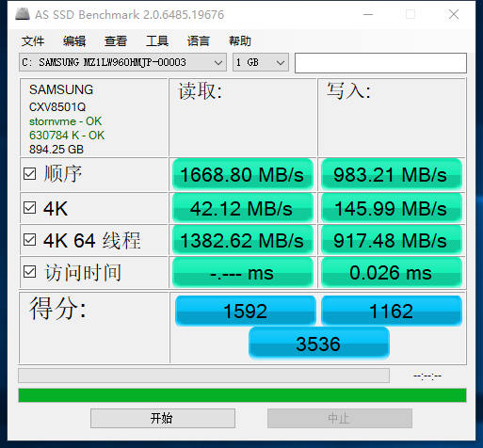Open the 查看 menu
The image size is (483, 448).
point(116,41)
